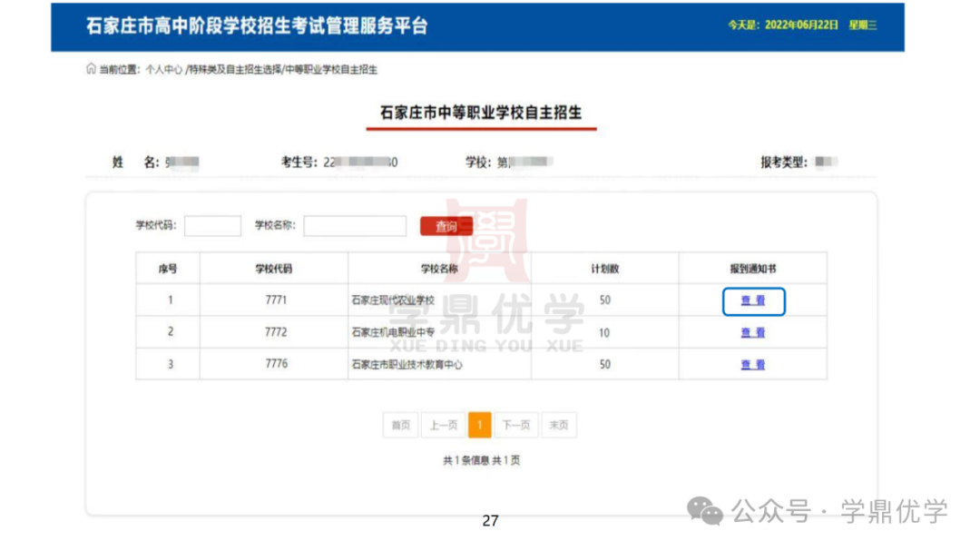Click the 报到通知书 column header
The width and height of the screenshot is (980, 551).
pyautogui.click(x=753, y=269)
